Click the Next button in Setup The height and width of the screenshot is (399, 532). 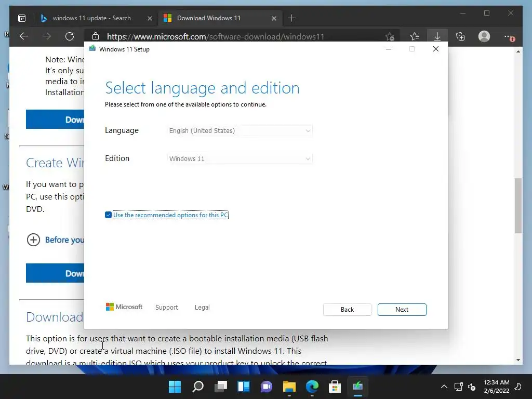point(402,310)
